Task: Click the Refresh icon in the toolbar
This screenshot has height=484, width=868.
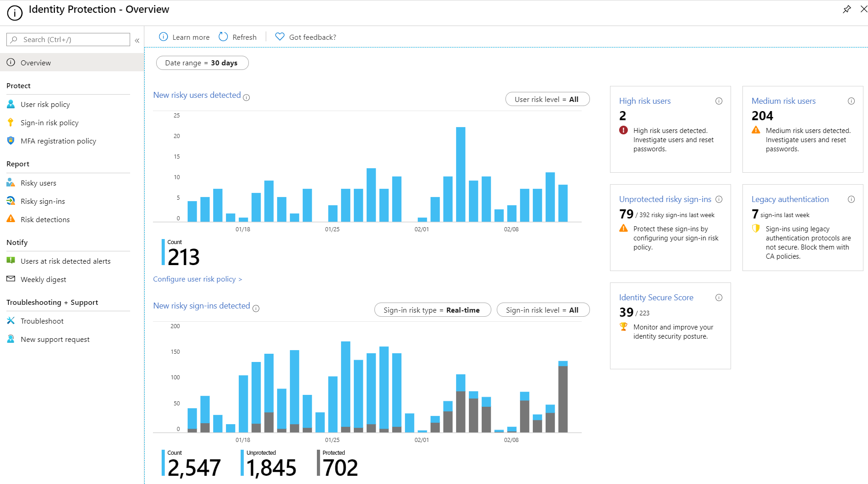Action: click(x=222, y=37)
